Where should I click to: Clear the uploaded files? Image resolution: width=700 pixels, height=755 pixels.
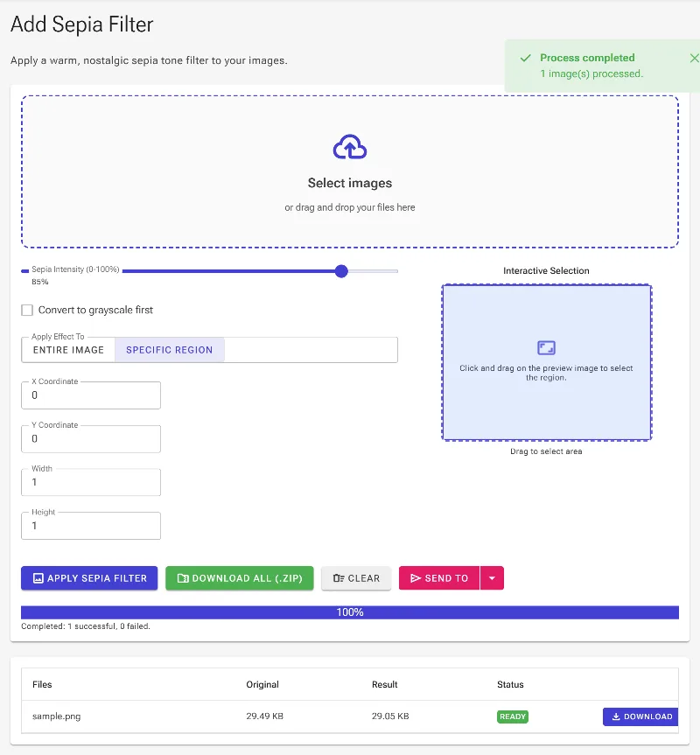(356, 578)
